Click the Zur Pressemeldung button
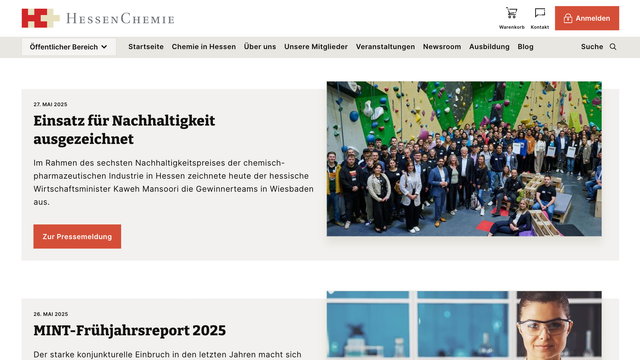 [77, 236]
